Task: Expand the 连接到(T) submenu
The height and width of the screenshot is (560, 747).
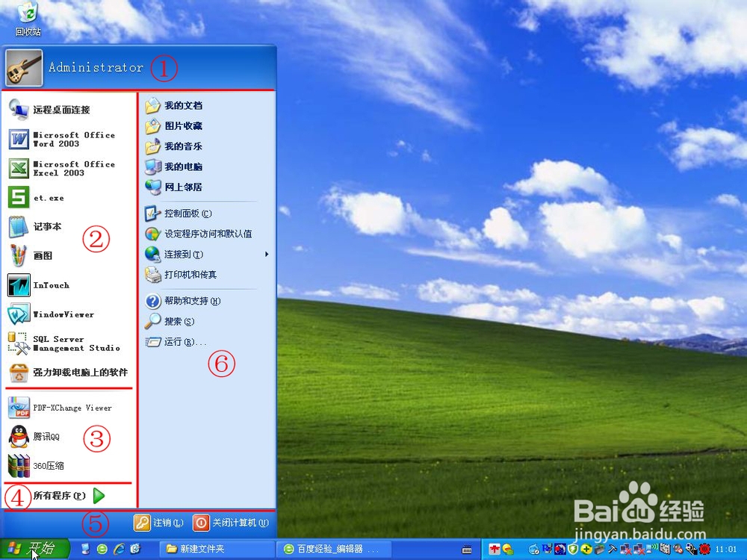Action: click(207, 255)
